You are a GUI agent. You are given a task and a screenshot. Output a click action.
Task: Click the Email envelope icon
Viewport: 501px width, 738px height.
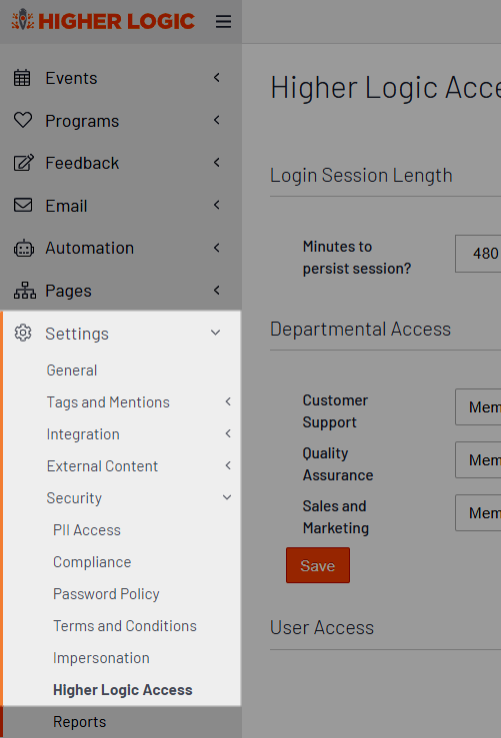pyautogui.click(x=23, y=205)
